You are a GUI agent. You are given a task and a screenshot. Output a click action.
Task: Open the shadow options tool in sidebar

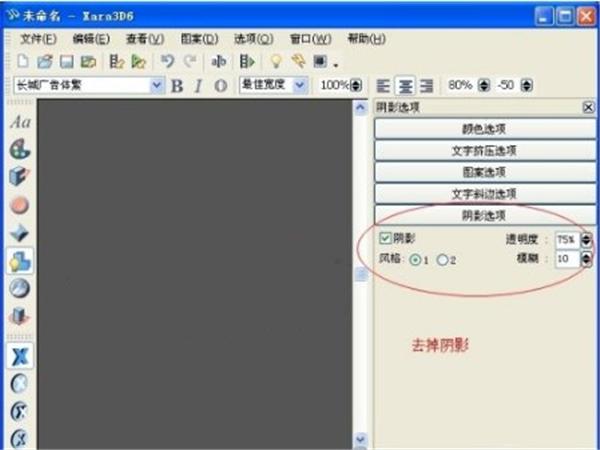pos(20,262)
